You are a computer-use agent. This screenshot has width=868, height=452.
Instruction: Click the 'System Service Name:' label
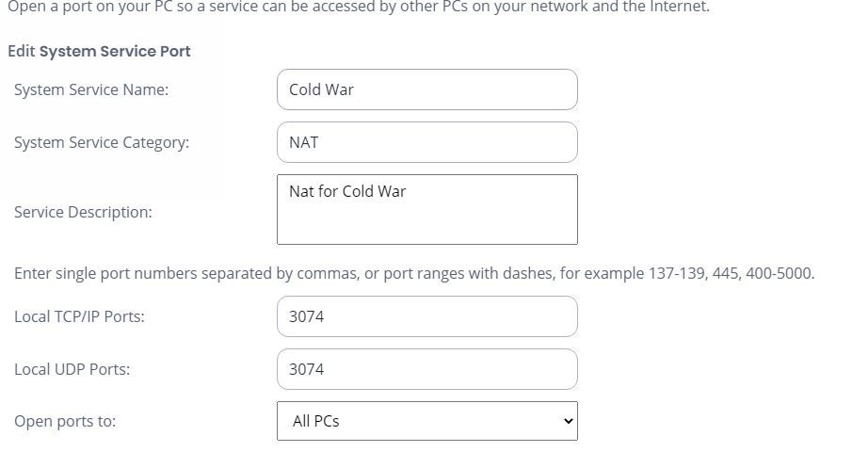click(91, 90)
